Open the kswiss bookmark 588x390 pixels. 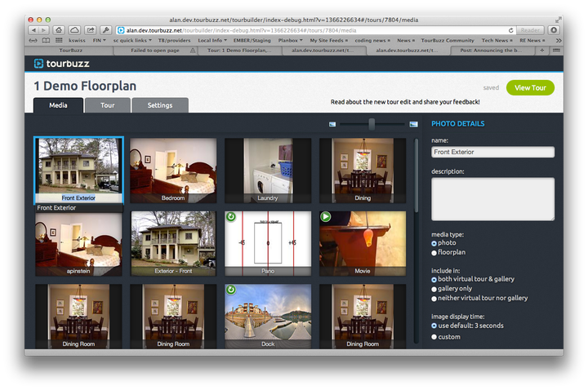tap(77, 40)
